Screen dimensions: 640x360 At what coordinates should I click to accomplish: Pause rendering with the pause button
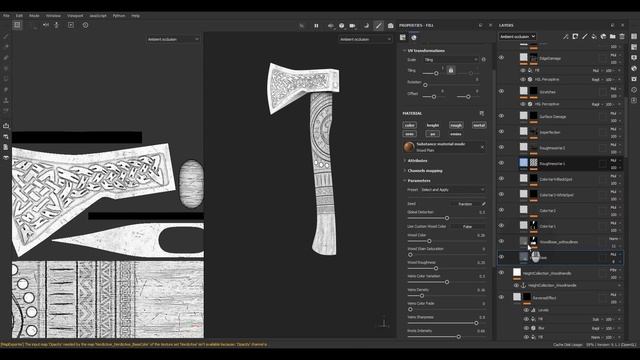pyautogui.click(x=316, y=25)
